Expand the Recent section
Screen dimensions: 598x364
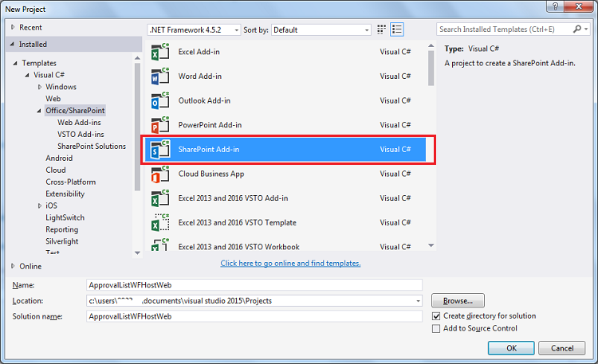tap(13, 27)
